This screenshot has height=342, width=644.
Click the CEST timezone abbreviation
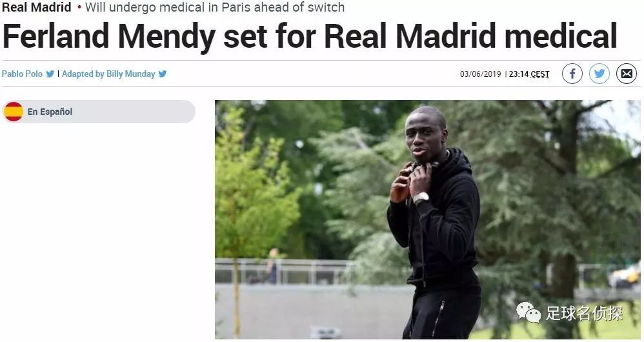tap(540, 74)
